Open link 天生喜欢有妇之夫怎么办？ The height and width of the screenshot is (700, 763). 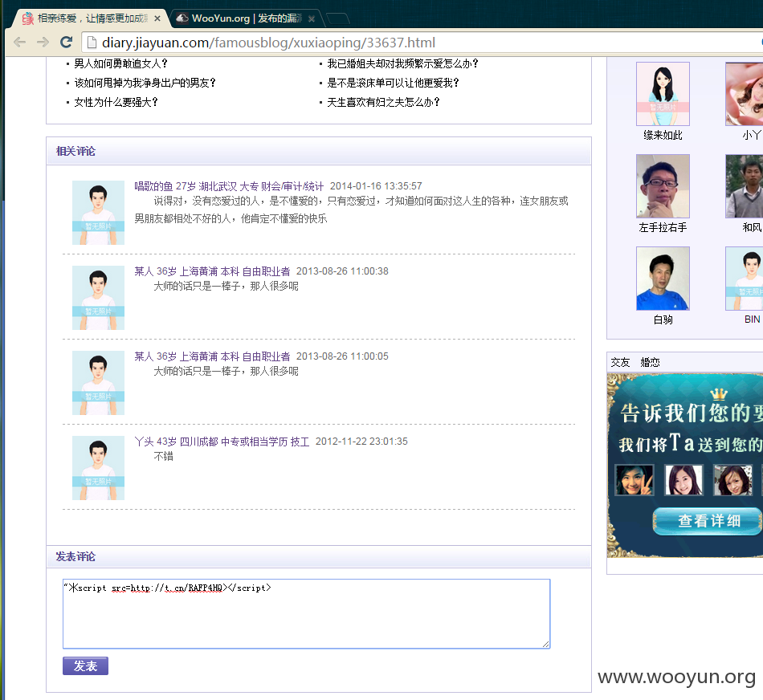pos(383,103)
